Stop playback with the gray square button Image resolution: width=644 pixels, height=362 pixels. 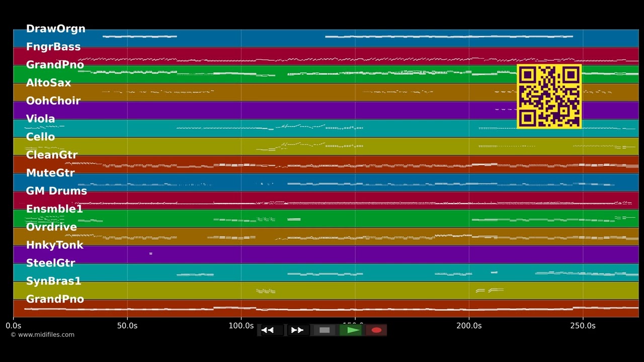click(325, 330)
